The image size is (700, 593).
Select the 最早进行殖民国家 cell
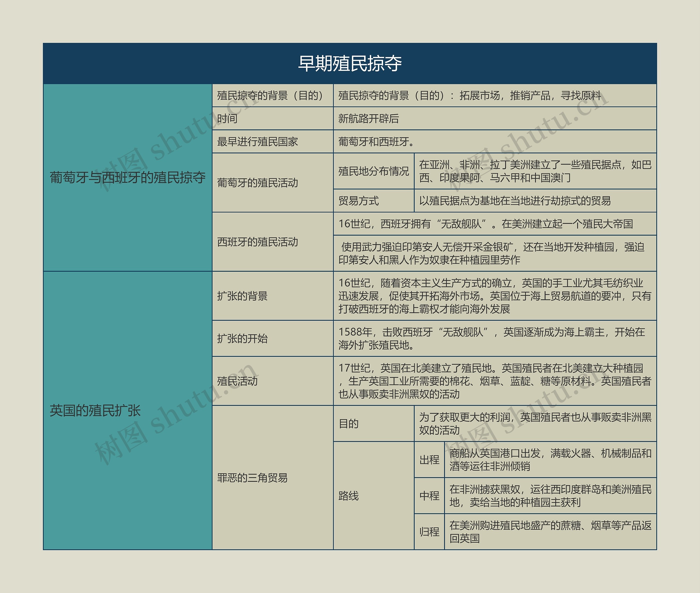click(273, 142)
